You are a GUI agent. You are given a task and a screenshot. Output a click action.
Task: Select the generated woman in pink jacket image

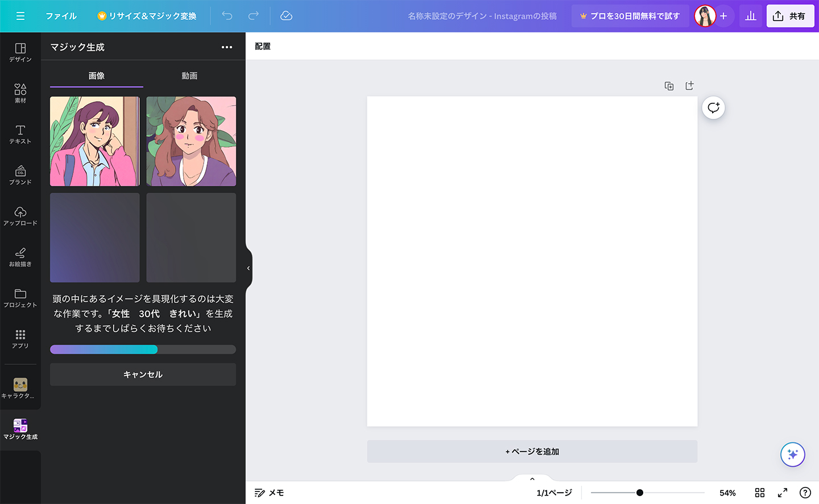(x=95, y=141)
